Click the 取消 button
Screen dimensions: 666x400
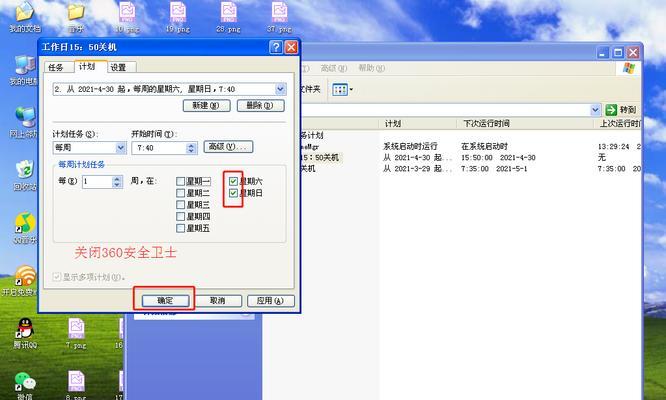click(218, 301)
